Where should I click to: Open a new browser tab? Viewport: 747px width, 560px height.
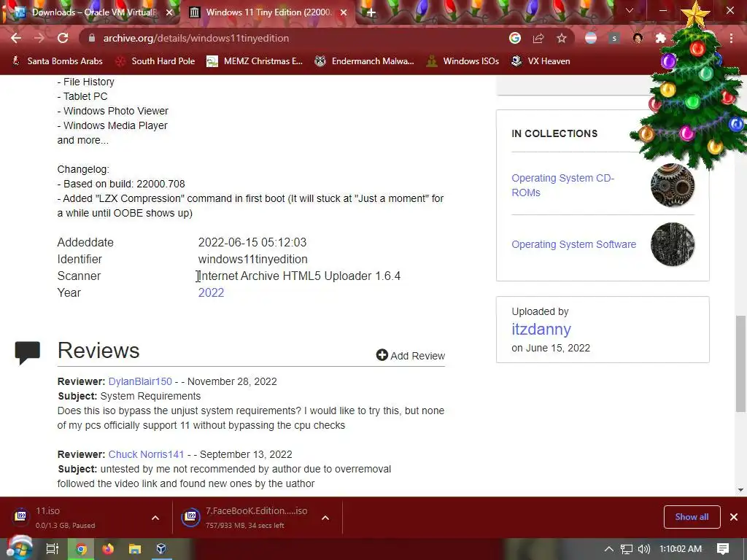371,12
